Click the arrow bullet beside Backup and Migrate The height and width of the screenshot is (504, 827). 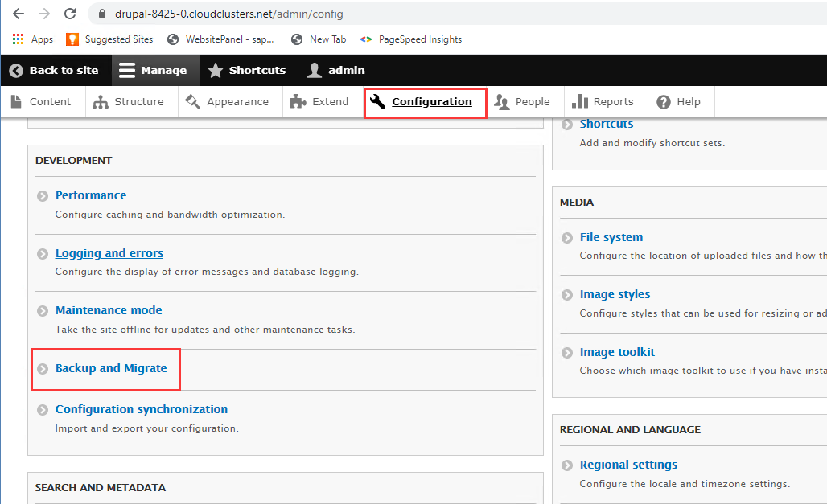pyautogui.click(x=43, y=369)
